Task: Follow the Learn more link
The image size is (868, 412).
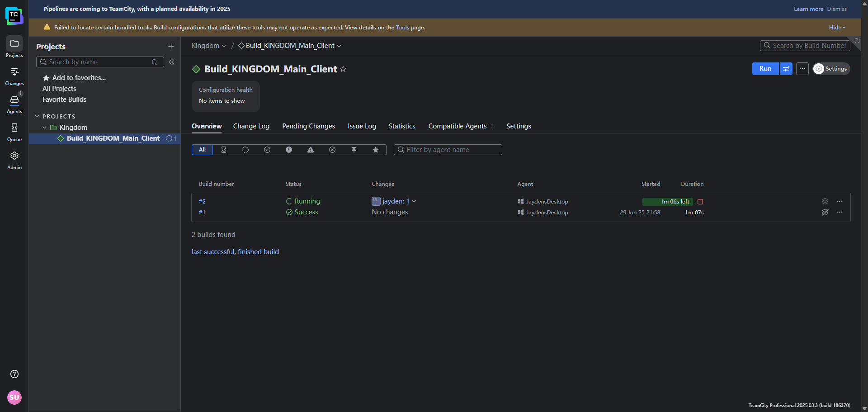Action: [808, 9]
